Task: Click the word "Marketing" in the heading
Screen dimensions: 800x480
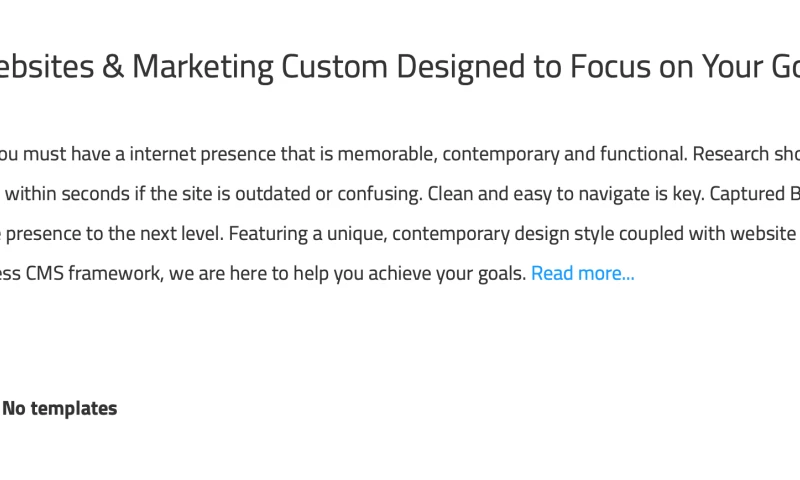Action: 202,67
